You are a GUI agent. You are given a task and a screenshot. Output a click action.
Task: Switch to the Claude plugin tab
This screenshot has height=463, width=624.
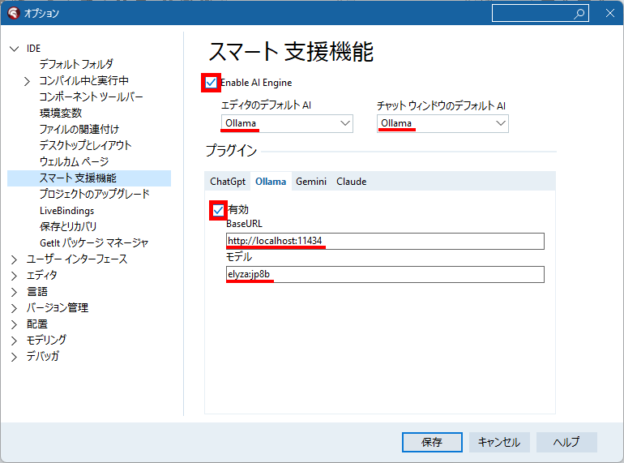coord(351,181)
